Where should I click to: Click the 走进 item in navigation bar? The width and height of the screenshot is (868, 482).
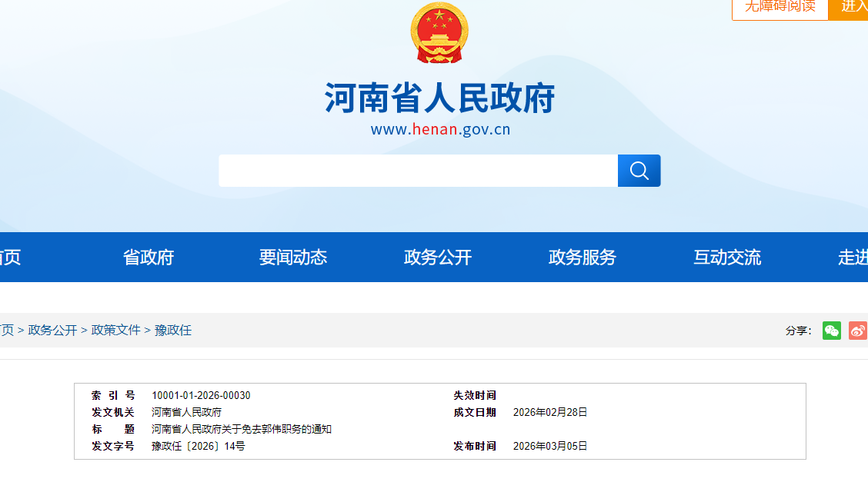coord(853,258)
